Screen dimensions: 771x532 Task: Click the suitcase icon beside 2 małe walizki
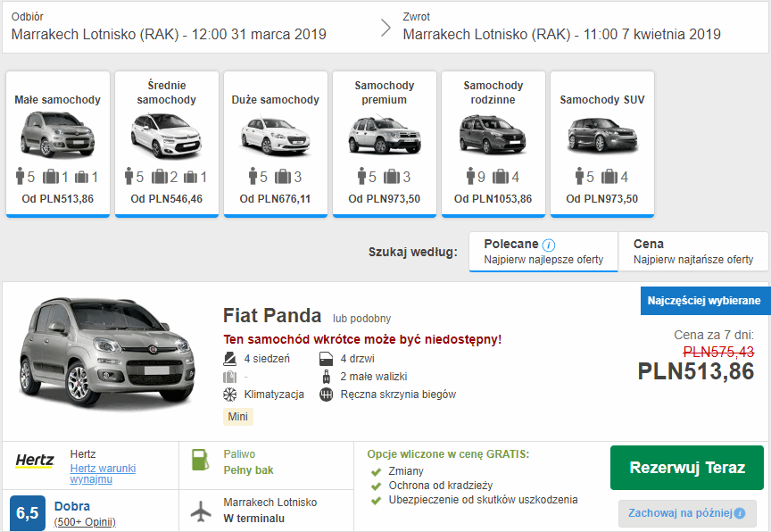click(x=326, y=377)
